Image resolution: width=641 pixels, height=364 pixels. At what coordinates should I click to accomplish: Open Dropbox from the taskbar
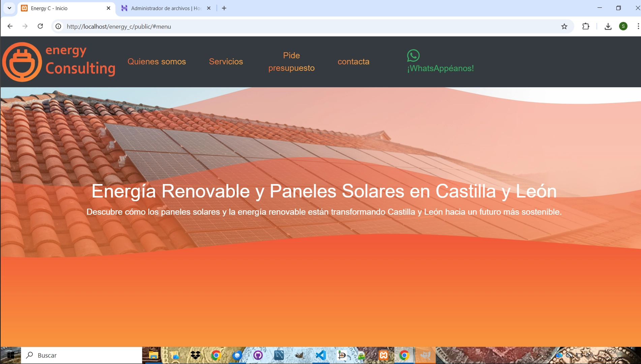pyautogui.click(x=195, y=355)
